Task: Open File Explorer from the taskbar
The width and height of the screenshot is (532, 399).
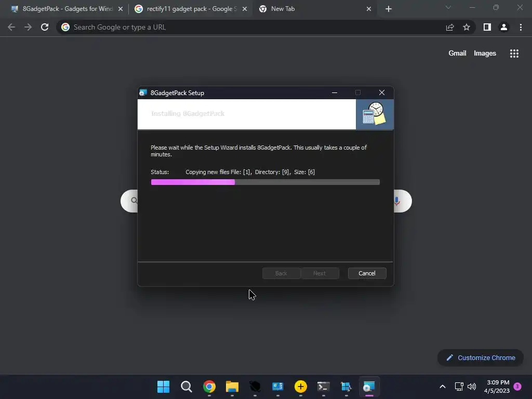Action: [232, 387]
